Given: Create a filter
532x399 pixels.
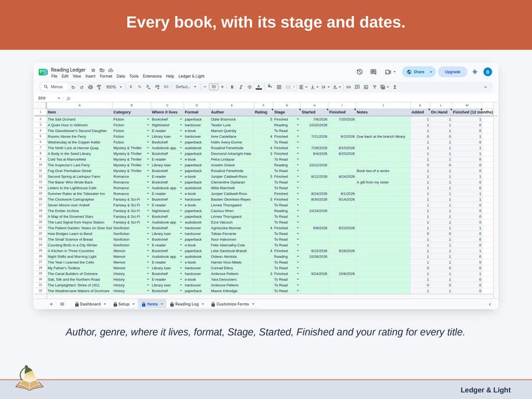Looking at the screenshot, I should tap(375, 87).
